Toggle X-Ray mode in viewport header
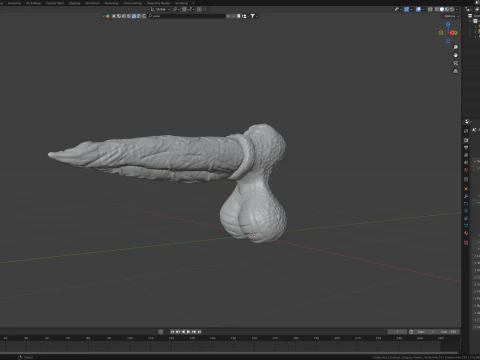 click(430, 9)
